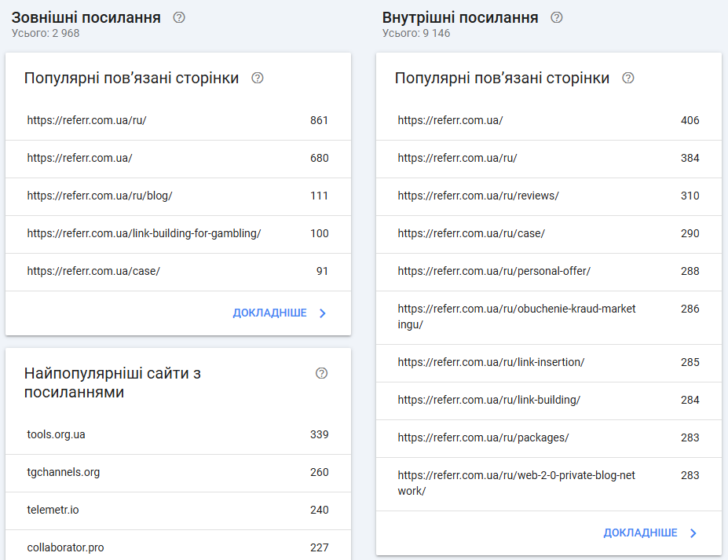
Task: Select external referr.com.ua/ row with 680 links
Action: coord(177,159)
